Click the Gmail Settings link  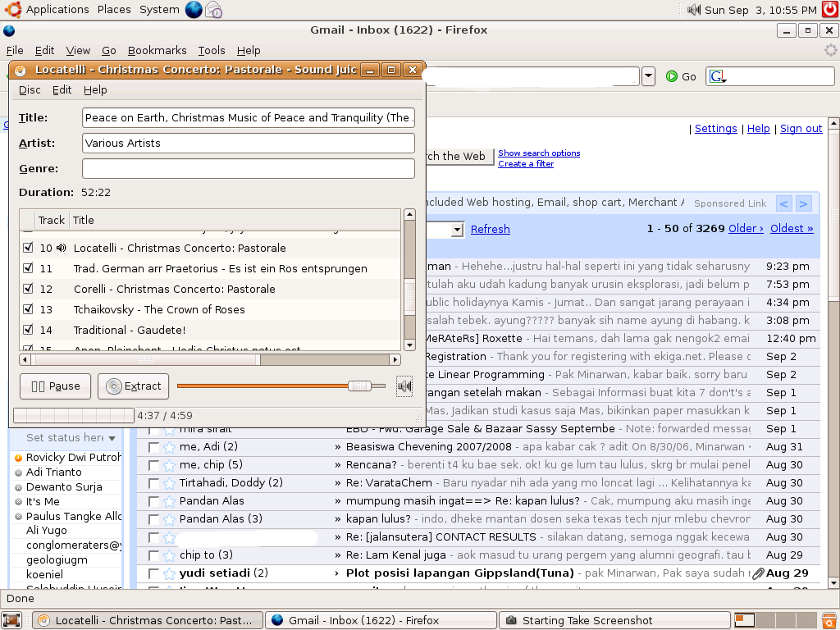[715, 129]
